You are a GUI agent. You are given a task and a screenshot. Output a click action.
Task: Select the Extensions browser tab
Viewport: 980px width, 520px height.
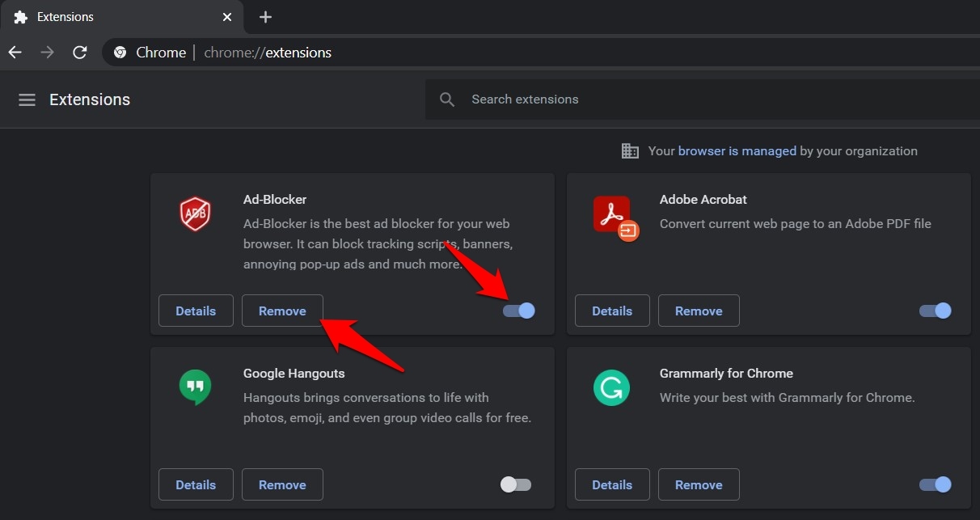pos(121,17)
